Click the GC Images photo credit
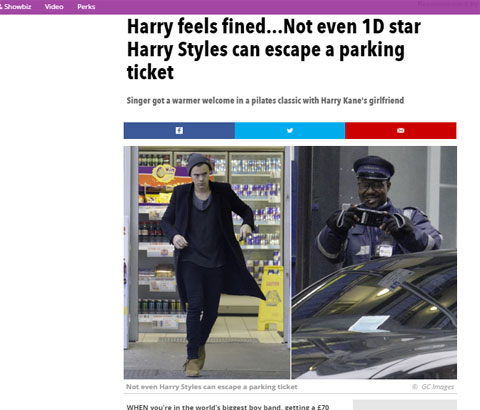 pyautogui.click(x=437, y=387)
